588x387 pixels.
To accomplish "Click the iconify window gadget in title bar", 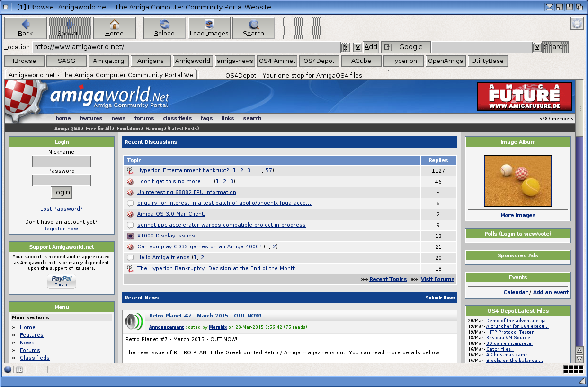I will click(x=550, y=7).
